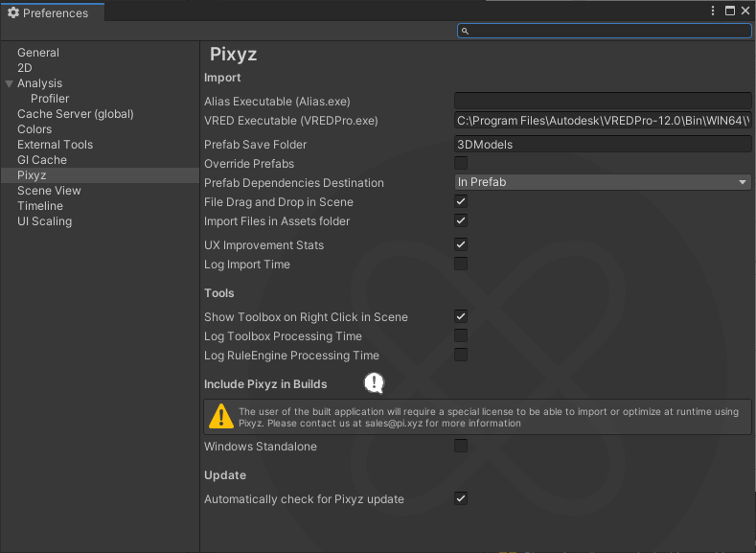Click the preferences search field

[x=604, y=31]
